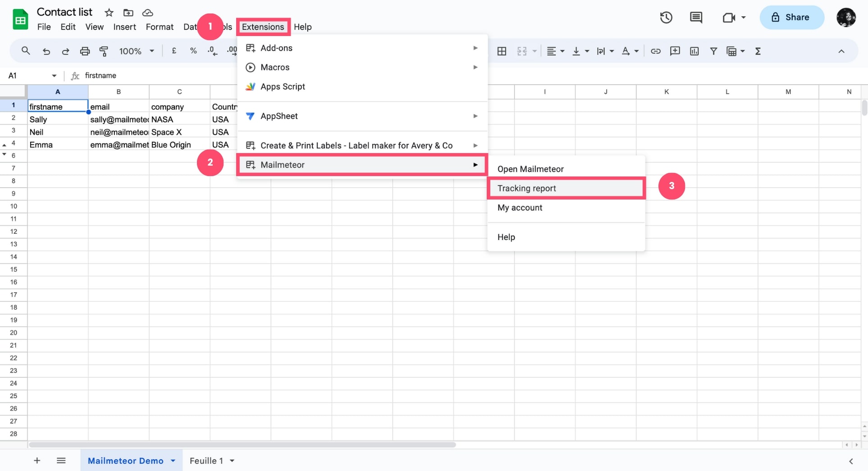Select the Mailmeteor extension entry

pyautogui.click(x=362, y=165)
